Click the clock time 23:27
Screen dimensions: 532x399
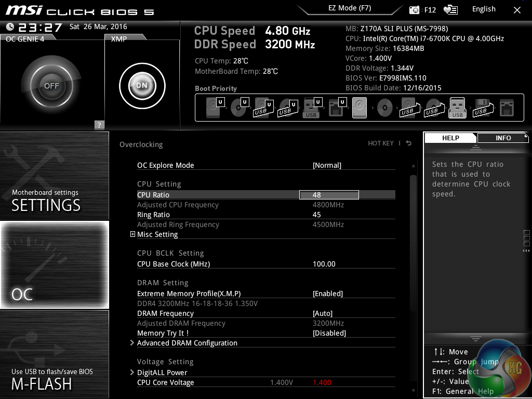point(40,27)
